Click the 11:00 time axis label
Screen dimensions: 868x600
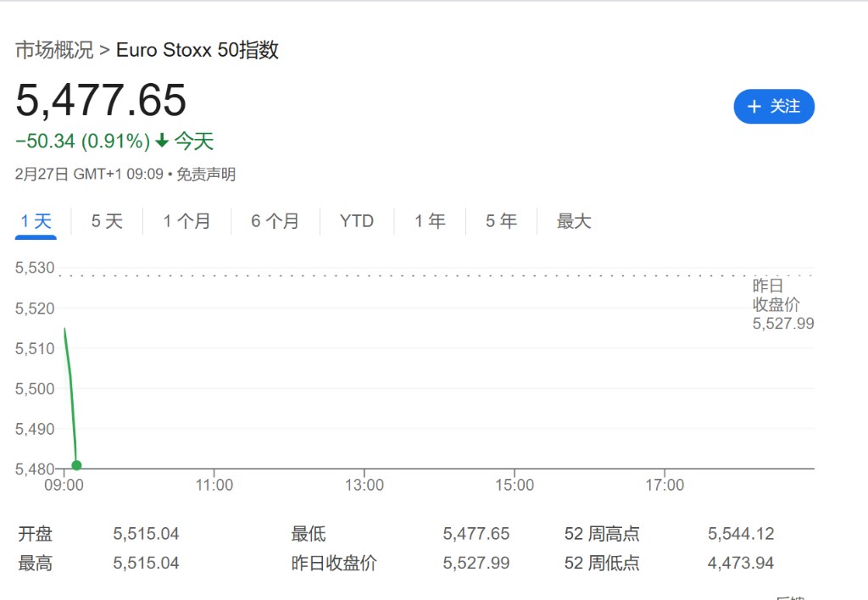pyautogui.click(x=214, y=486)
